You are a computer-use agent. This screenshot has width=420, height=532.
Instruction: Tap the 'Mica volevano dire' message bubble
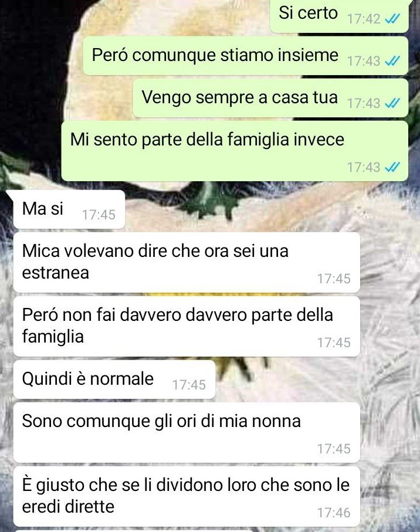click(x=187, y=262)
